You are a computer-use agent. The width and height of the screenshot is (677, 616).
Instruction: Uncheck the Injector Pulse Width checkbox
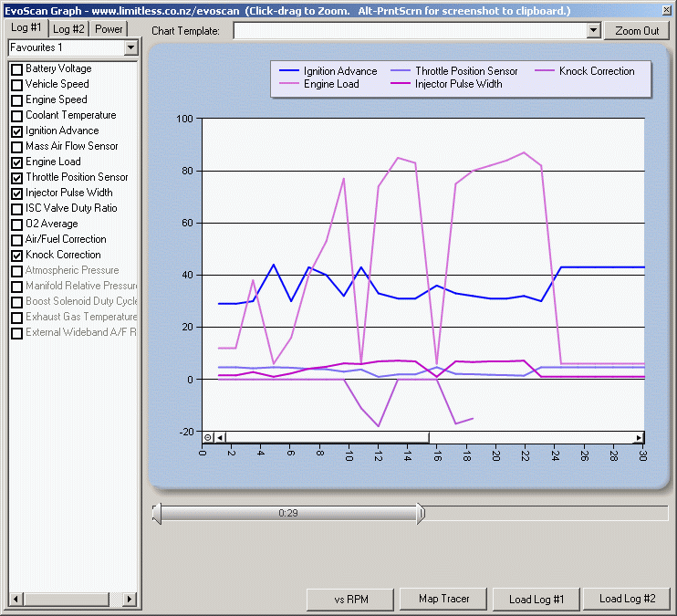[16, 193]
